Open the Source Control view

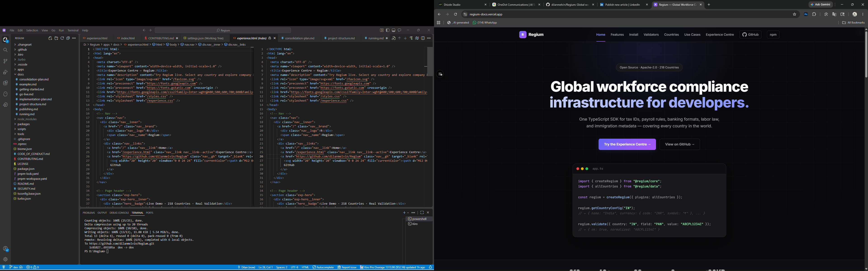click(5, 61)
